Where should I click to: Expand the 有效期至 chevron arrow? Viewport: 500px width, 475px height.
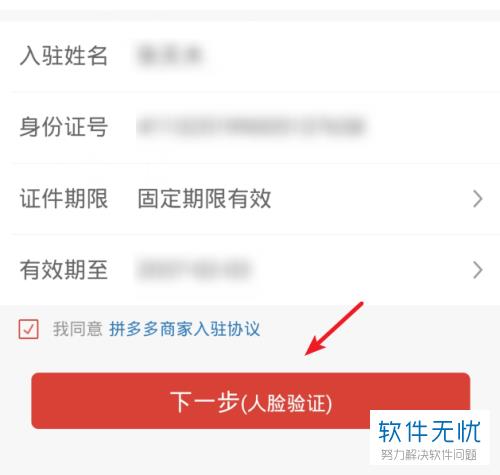click(x=478, y=270)
